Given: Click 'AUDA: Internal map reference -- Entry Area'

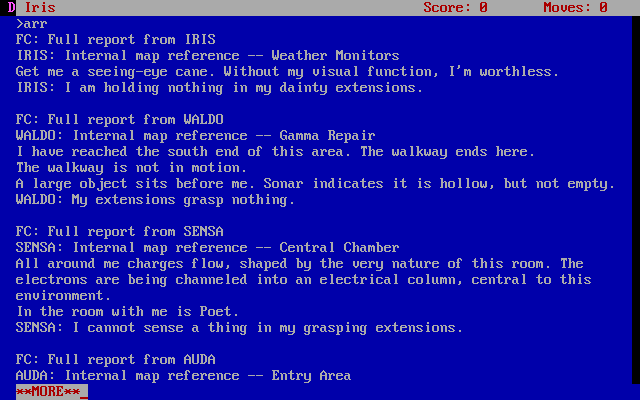Looking at the screenshot, I should (183, 376).
